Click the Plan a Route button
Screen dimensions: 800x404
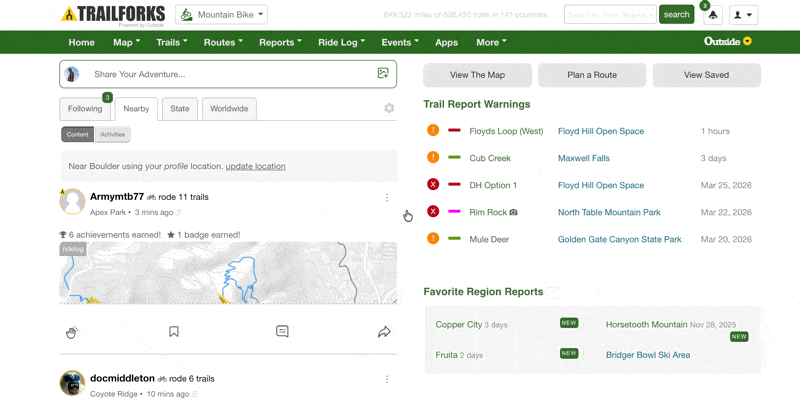tap(592, 75)
